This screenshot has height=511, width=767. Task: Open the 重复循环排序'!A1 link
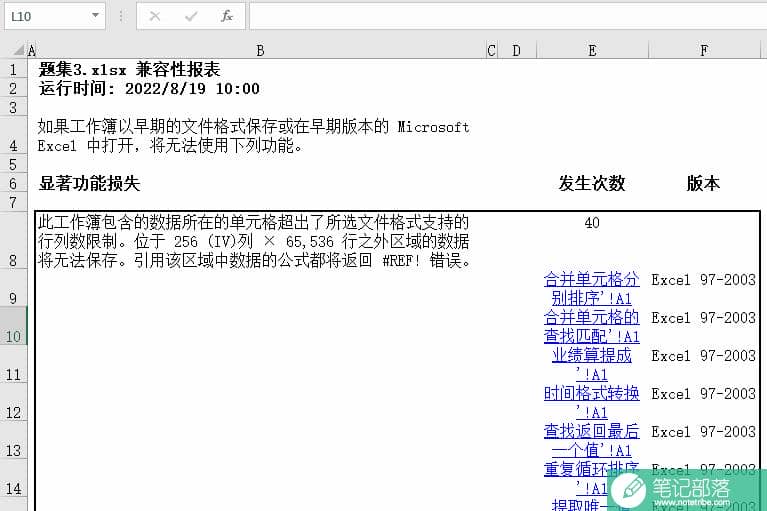(x=591, y=478)
